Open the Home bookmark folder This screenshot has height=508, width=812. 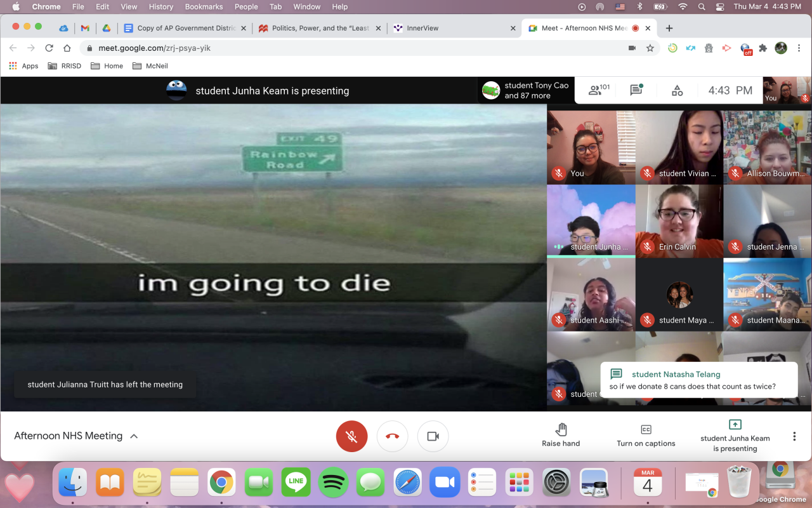click(107, 66)
